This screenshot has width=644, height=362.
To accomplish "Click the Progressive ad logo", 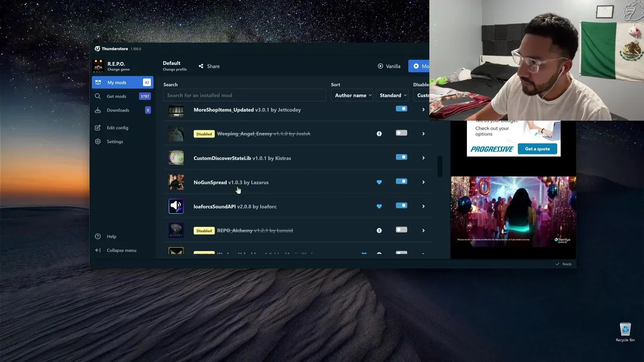I will click(x=492, y=149).
